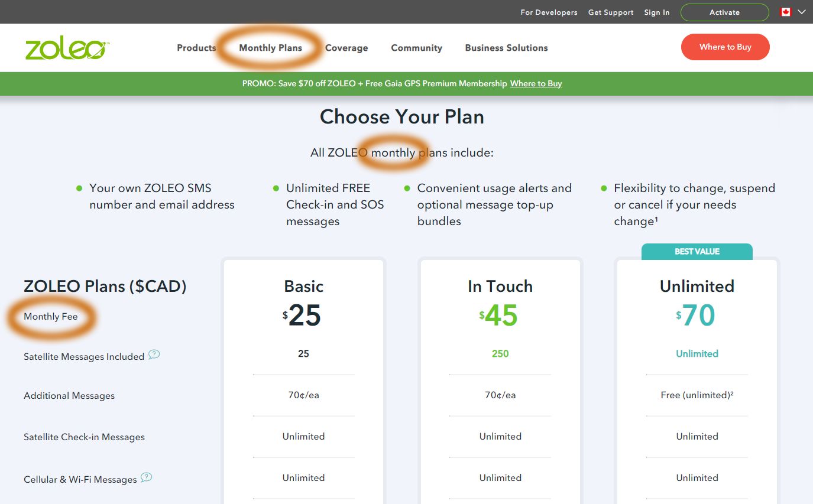
Task: Click the promo text about saving $70
Action: [374, 84]
